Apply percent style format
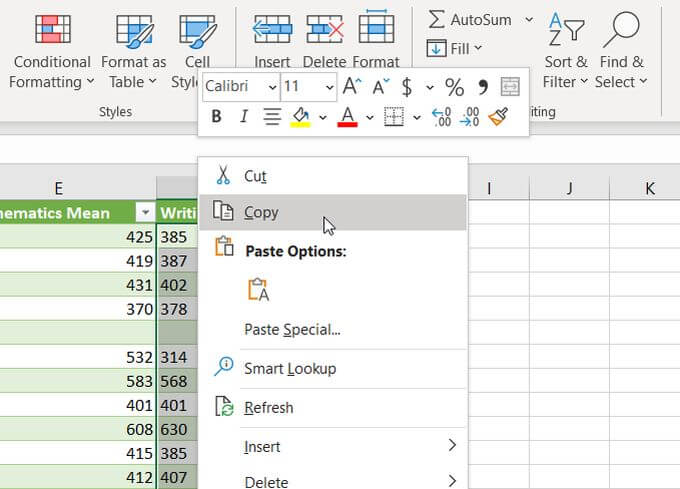The image size is (680, 489). pos(454,87)
